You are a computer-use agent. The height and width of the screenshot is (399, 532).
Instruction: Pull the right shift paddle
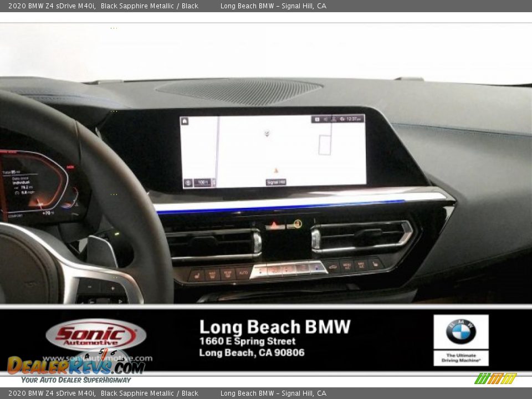click(102, 252)
